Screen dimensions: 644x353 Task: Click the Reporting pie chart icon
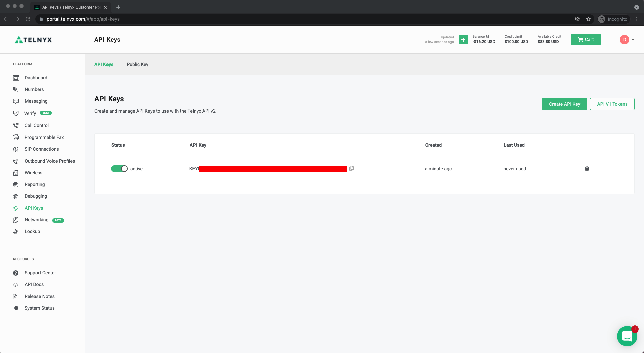pos(16,184)
